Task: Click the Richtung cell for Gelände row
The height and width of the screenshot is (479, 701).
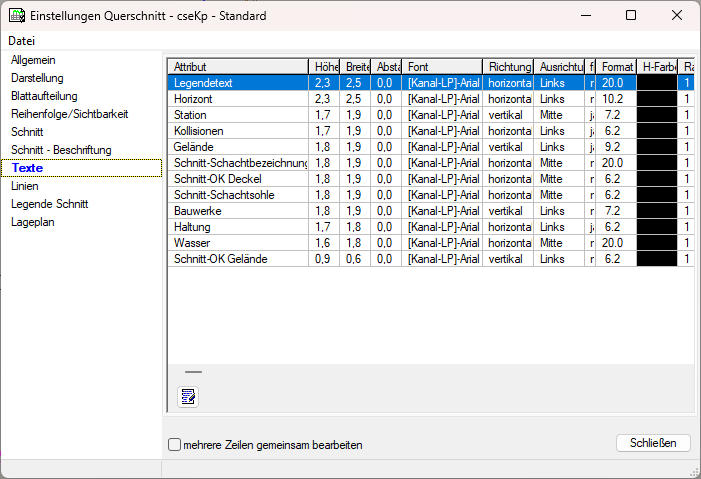Action: (x=508, y=147)
